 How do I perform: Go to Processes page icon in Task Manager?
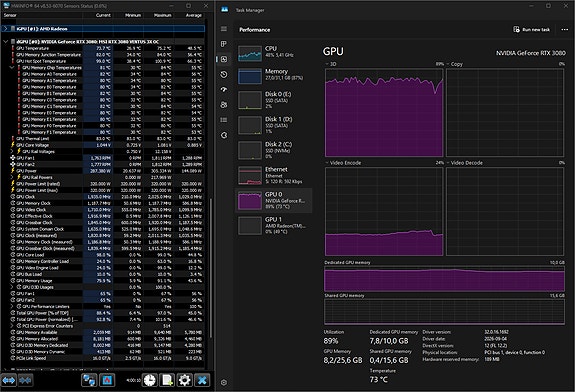(x=224, y=44)
